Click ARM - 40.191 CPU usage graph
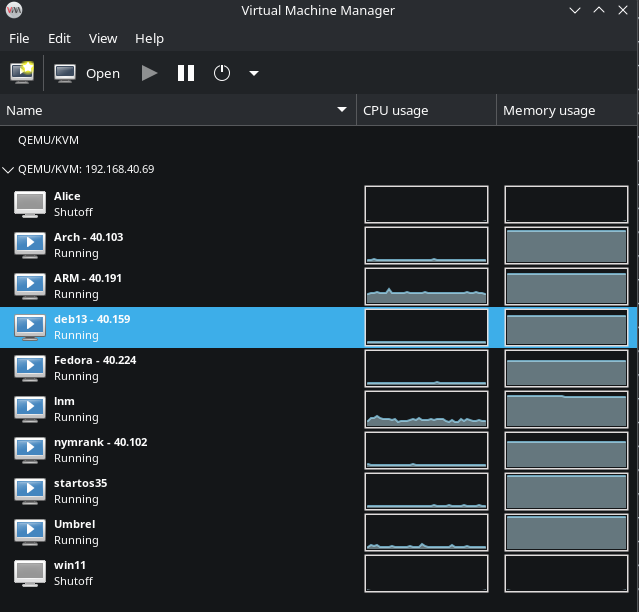Viewport: 639px width, 612px height. (x=426, y=286)
